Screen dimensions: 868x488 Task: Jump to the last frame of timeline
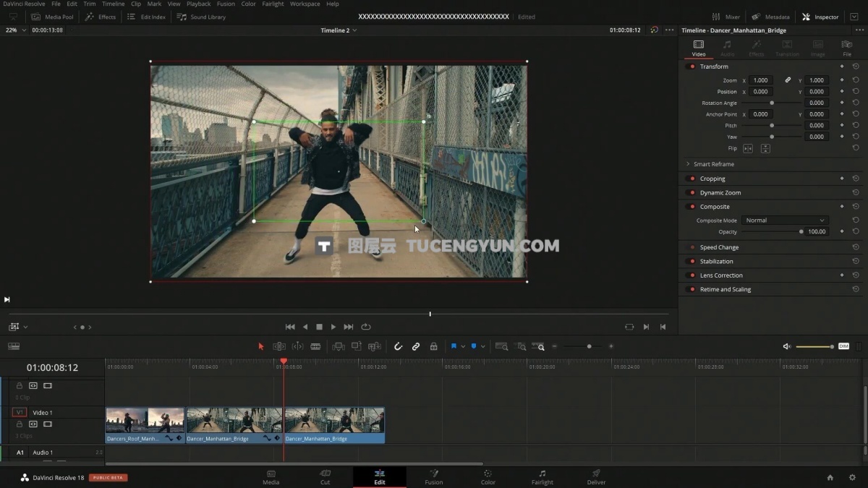point(349,327)
